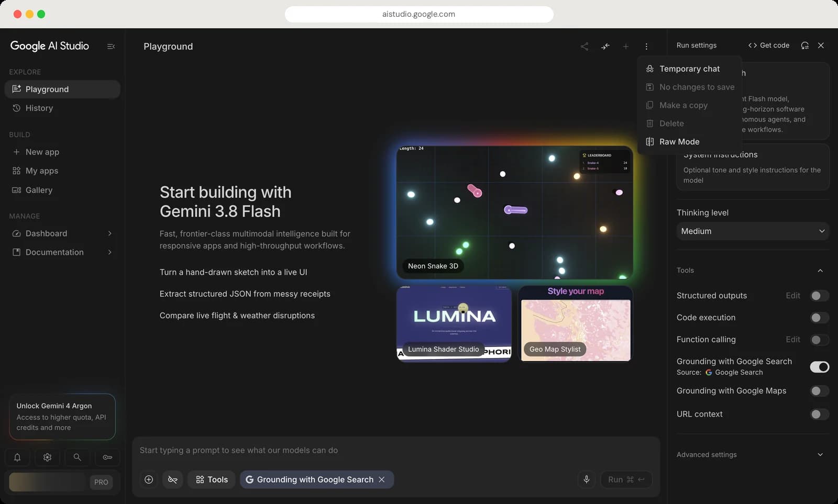Expand the Documentation submenu chevron

(110, 252)
